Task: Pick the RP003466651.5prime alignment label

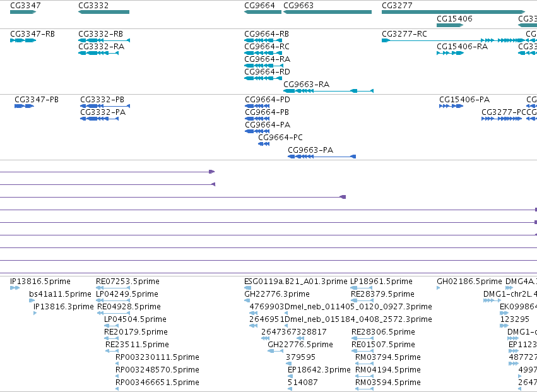Action: [x=157, y=383]
